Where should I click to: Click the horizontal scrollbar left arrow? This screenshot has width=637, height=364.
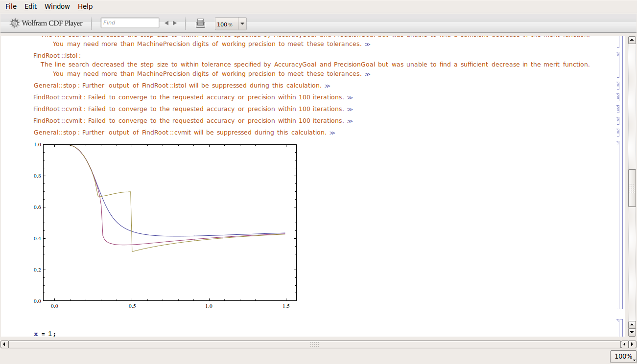4,344
